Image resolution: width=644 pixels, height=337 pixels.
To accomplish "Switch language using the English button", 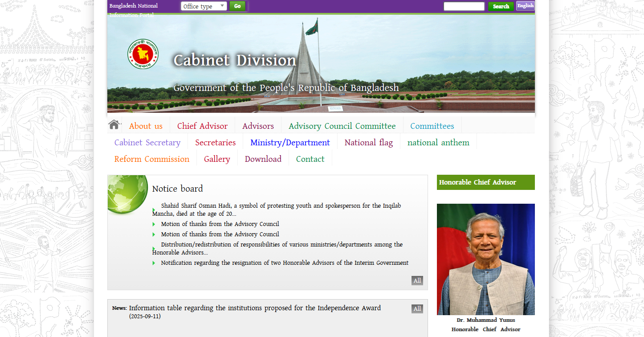I will coord(525,6).
